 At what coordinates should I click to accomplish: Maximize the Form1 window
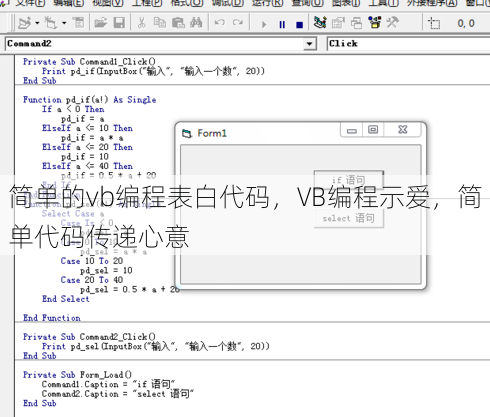373,130
